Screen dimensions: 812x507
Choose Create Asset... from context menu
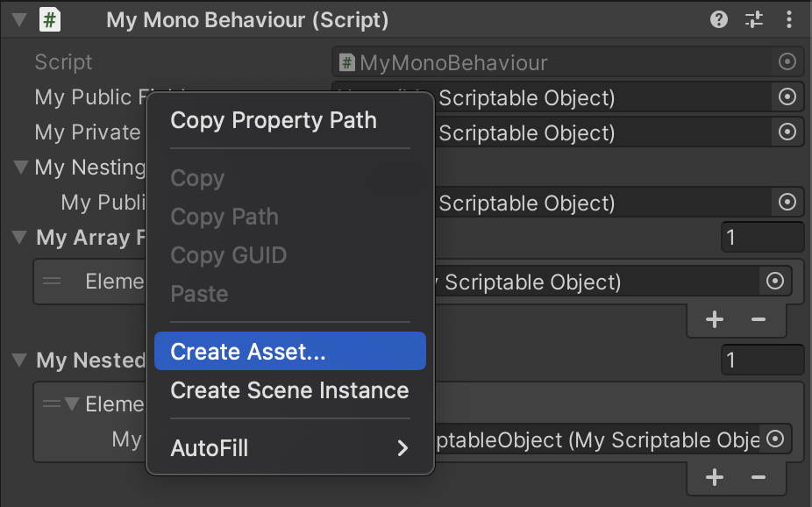click(289, 352)
